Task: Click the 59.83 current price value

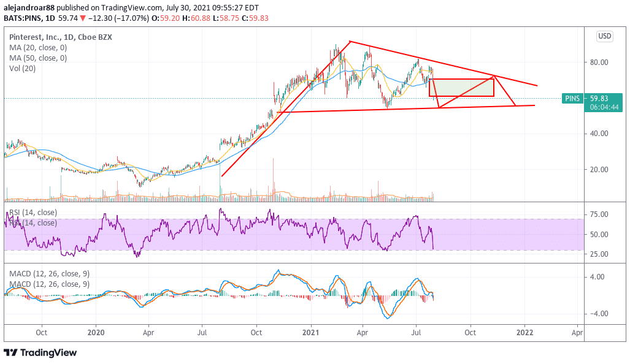Action: tap(599, 98)
